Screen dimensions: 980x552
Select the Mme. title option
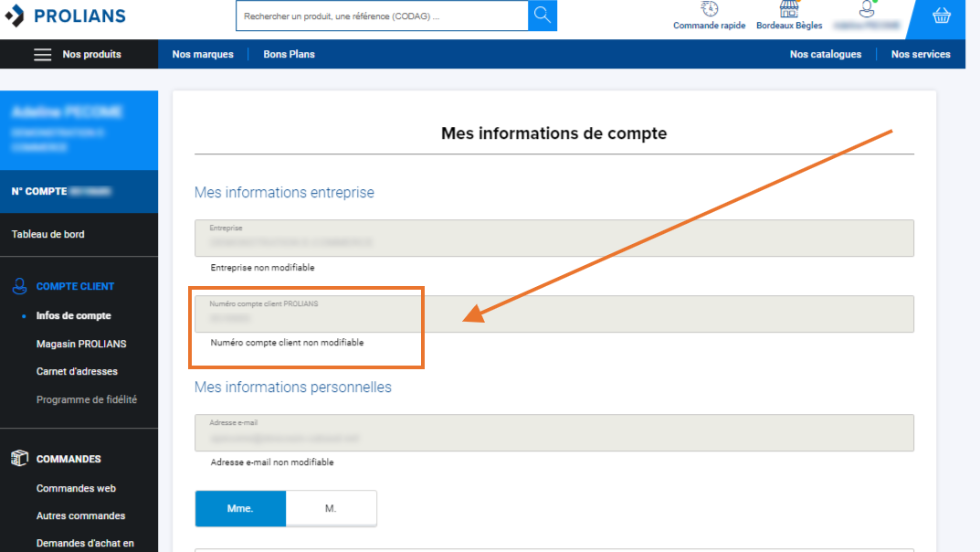(x=240, y=508)
